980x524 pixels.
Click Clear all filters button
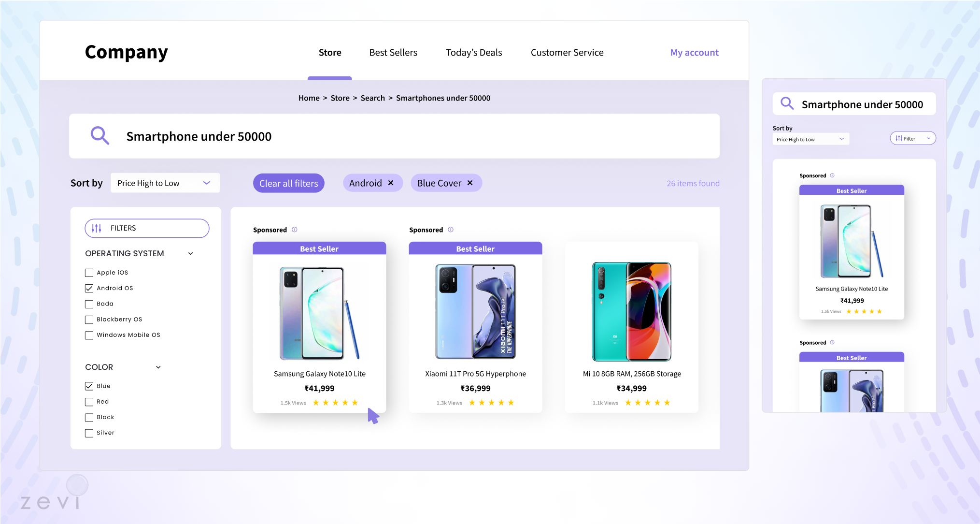pos(289,183)
